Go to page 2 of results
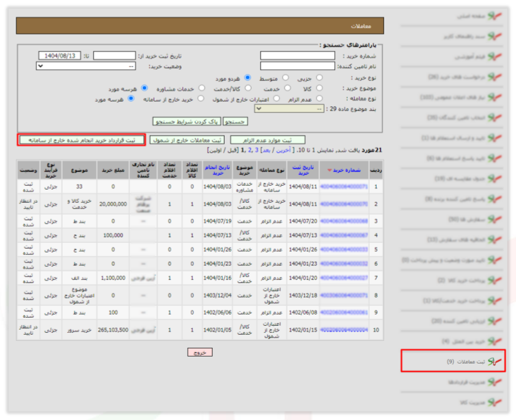The image size is (516, 420). click(250, 150)
